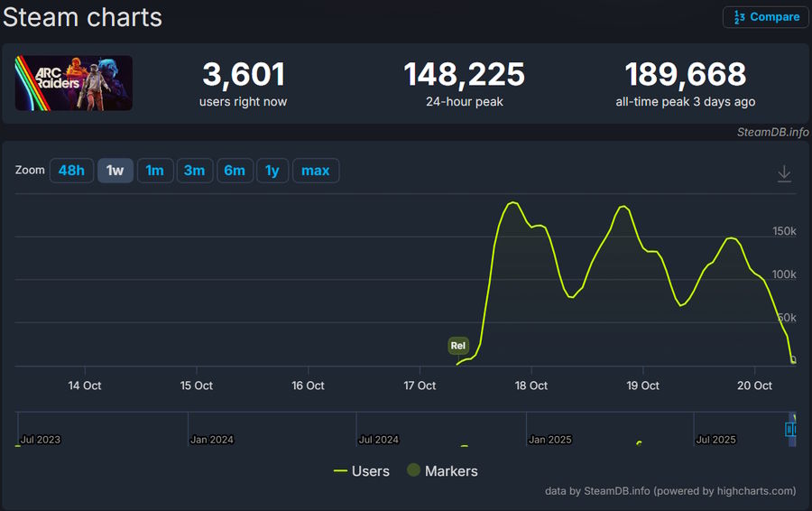The image size is (812, 511).
Task: Click the yellow Users line legend symbol
Action: (340, 471)
